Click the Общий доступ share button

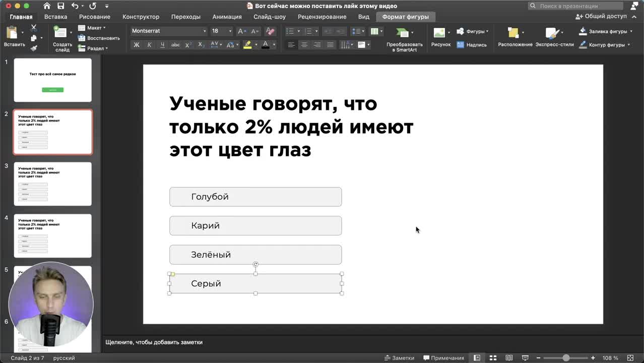[x=601, y=17]
